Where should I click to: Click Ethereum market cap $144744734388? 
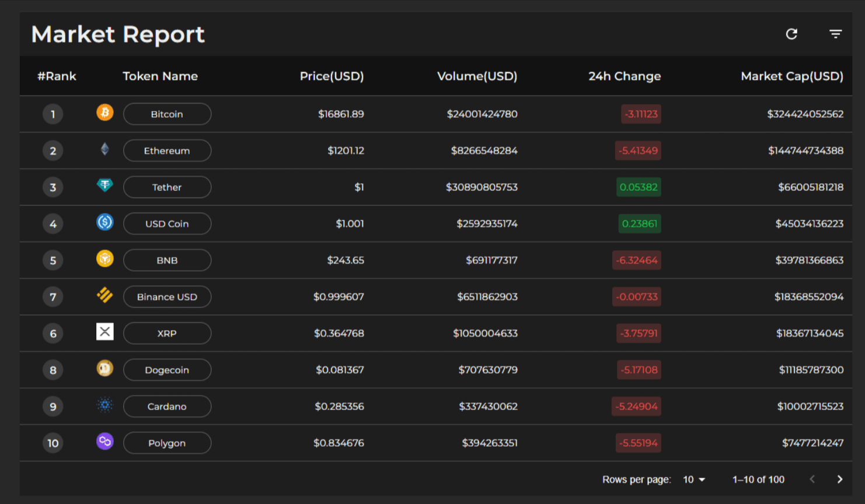tap(806, 150)
